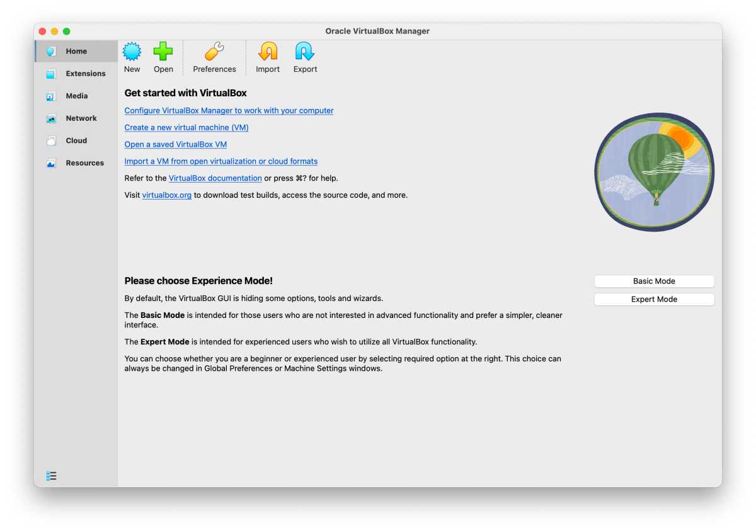756x532 pixels.
Task: Open the Resources section icon
Action: [x=52, y=162]
